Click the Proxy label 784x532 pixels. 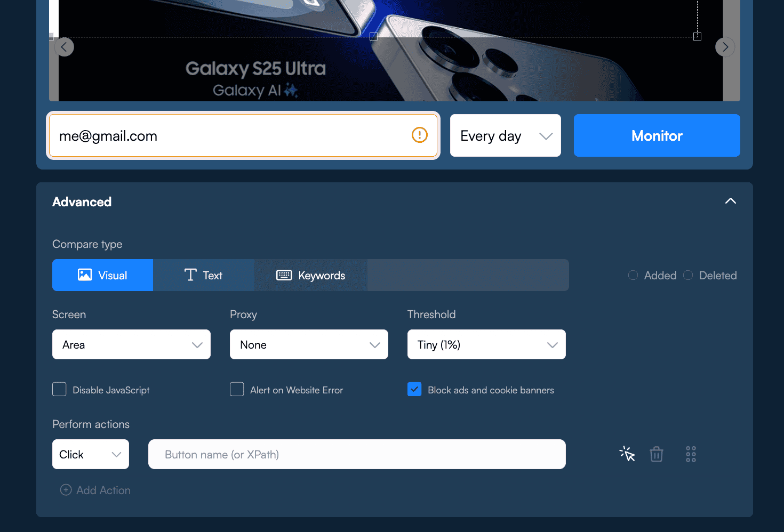click(243, 315)
